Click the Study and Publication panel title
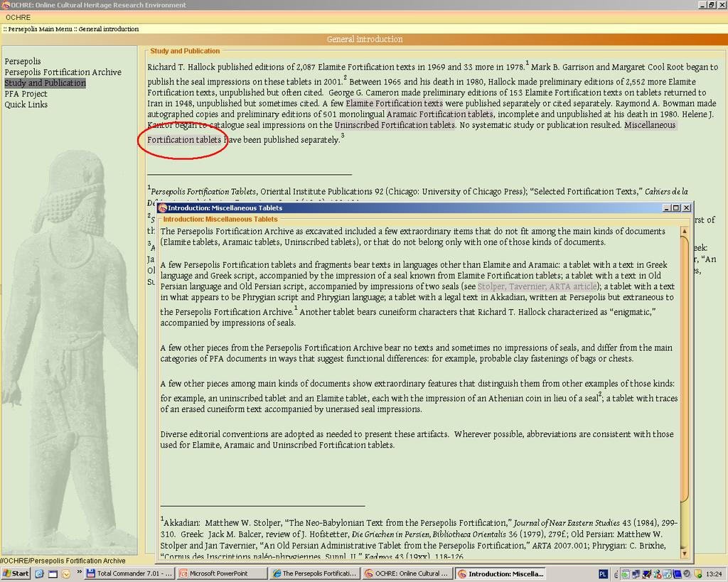 (185, 51)
